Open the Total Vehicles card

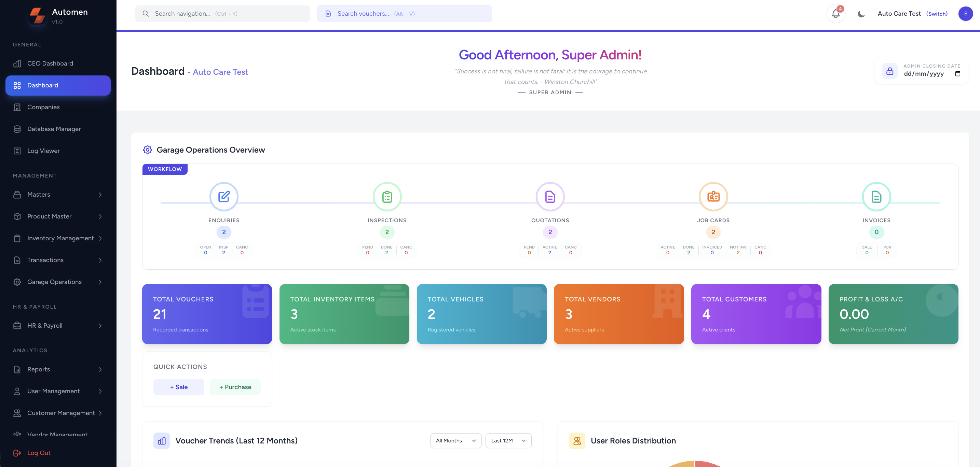(x=482, y=314)
